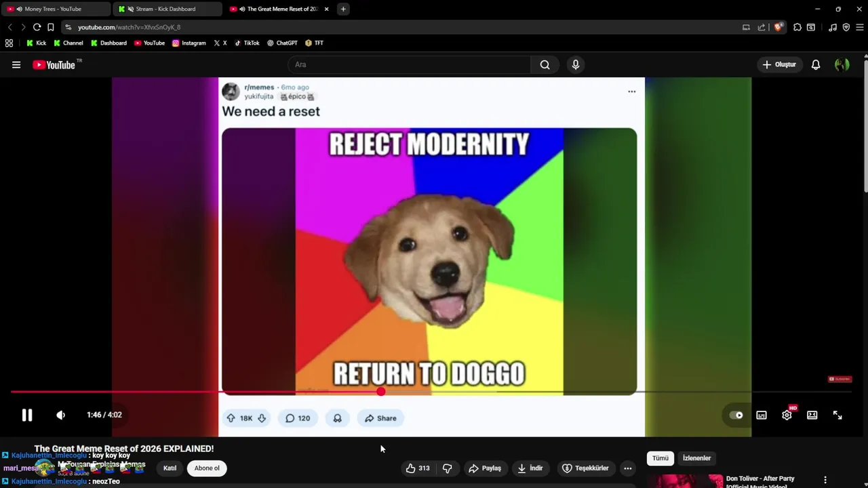The height and width of the screenshot is (488, 868).
Task: Open the 'ChatGPT' bookmark
Action: 282,43
